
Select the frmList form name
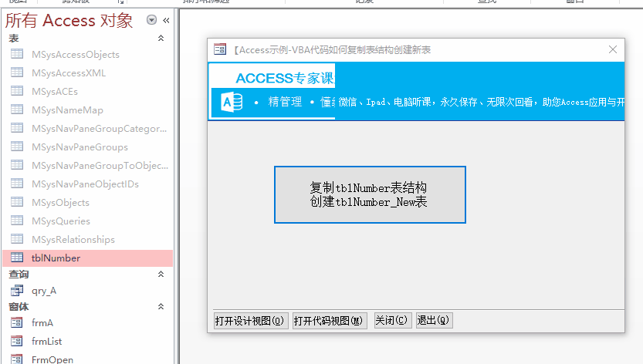click(47, 342)
